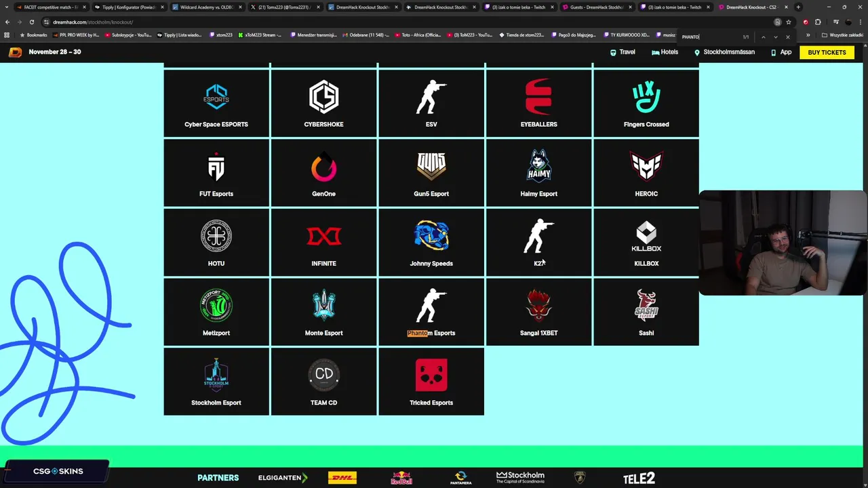The height and width of the screenshot is (488, 868).
Task: Open the HOTU team logo
Action: tap(216, 236)
